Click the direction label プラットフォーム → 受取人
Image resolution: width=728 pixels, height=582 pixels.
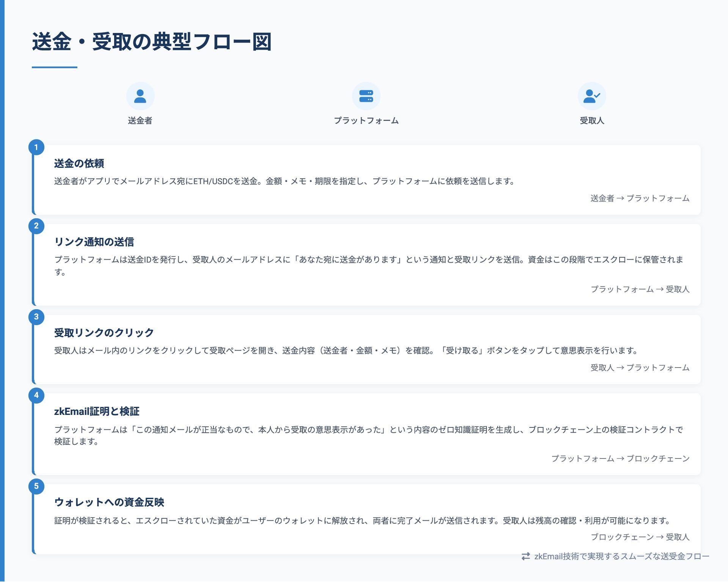point(640,289)
